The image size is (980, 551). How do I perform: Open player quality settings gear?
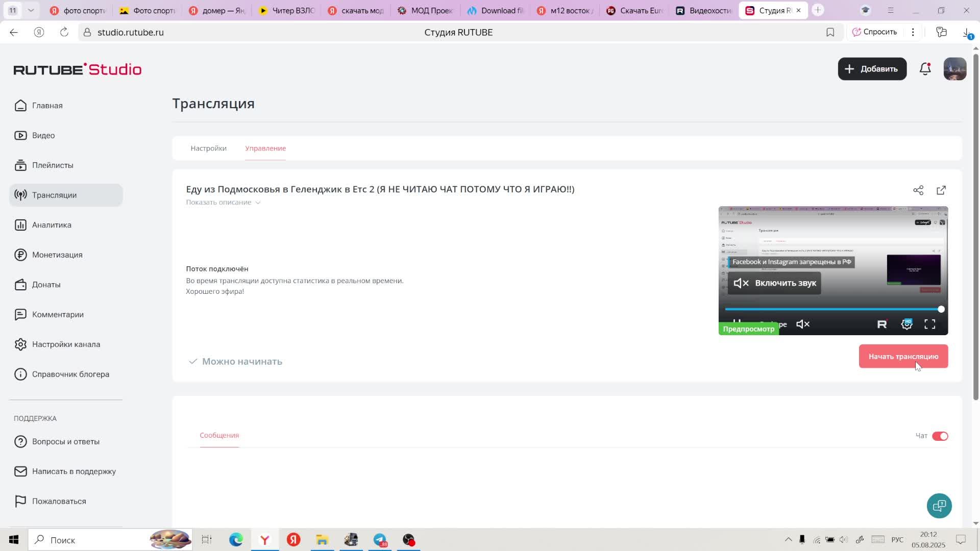tap(906, 324)
